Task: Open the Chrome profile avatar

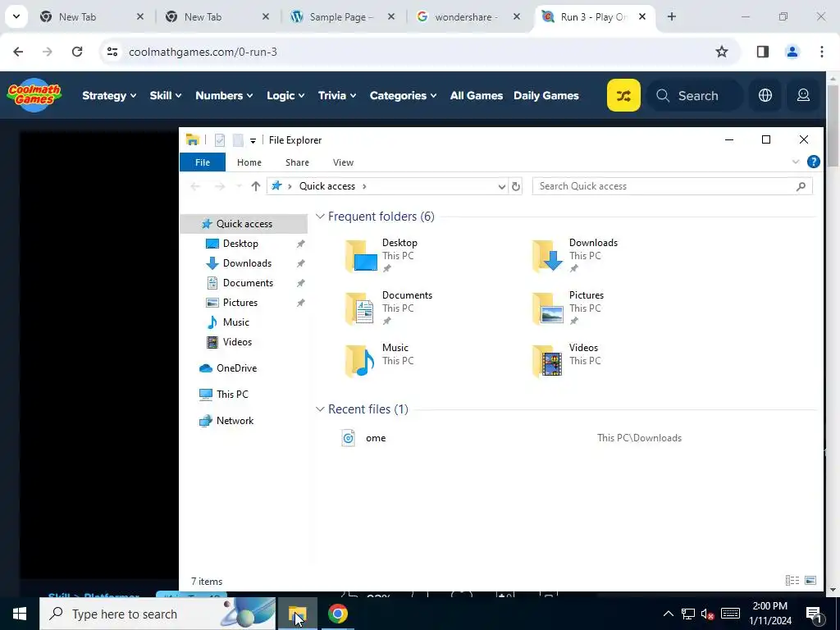Action: pyautogui.click(x=792, y=52)
